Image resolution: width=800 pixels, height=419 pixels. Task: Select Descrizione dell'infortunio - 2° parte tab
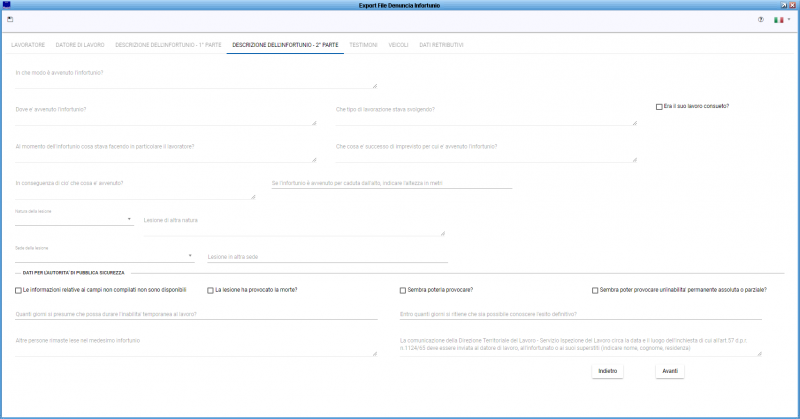pos(285,45)
